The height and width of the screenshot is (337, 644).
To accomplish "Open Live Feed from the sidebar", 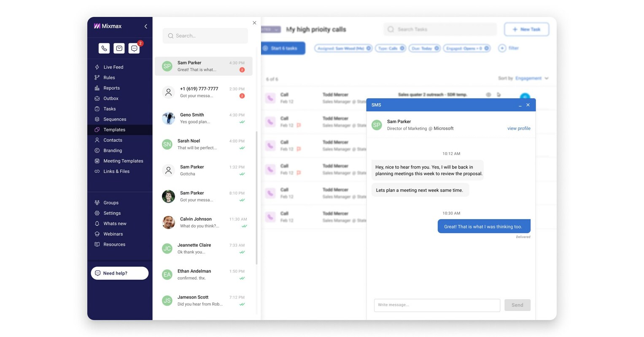I will [x=113, y=67].
